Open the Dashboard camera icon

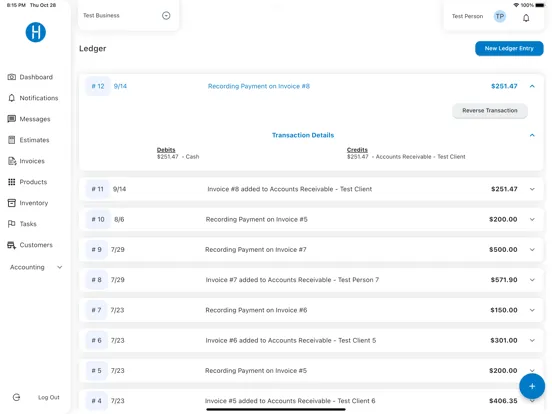[x=12, y=77]
